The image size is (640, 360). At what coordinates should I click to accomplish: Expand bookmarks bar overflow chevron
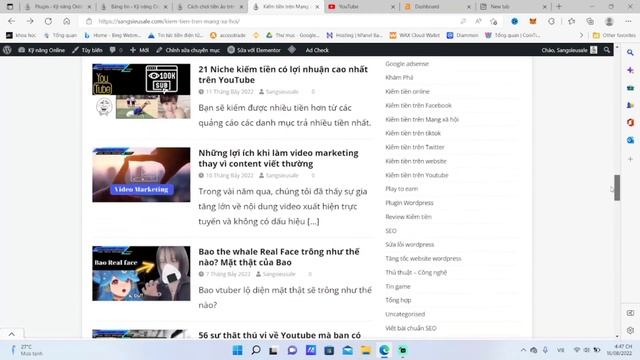coord(581,36)
